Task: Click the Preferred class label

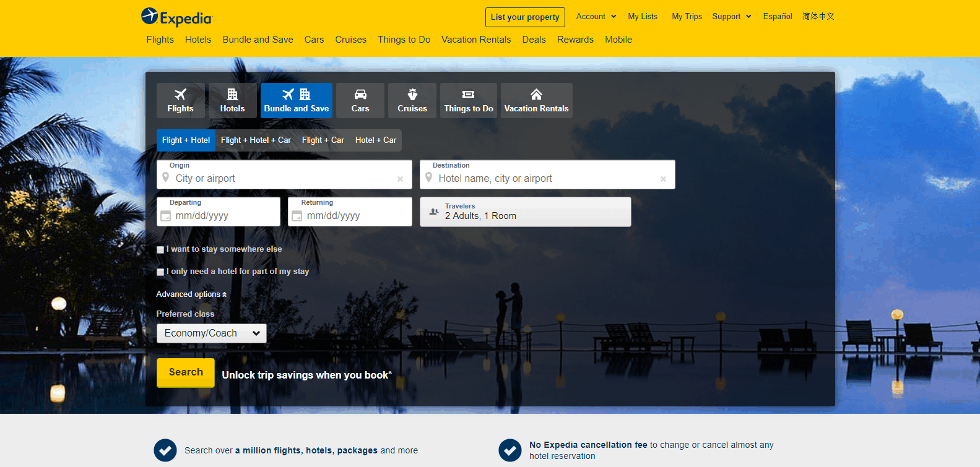Action: pos(185,314)
